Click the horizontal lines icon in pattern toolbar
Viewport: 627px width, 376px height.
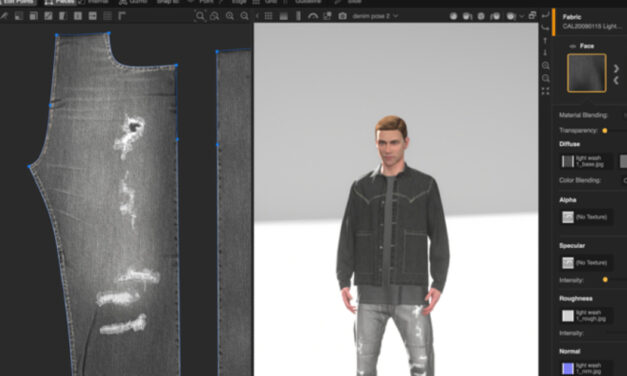pyautogui.click(x=108, y=16)
